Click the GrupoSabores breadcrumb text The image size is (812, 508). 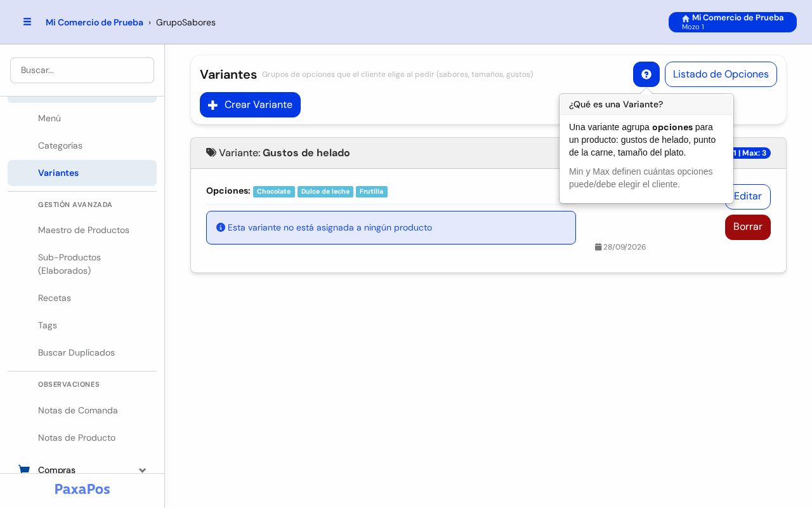pyautogui.click(x=186, y=22)
